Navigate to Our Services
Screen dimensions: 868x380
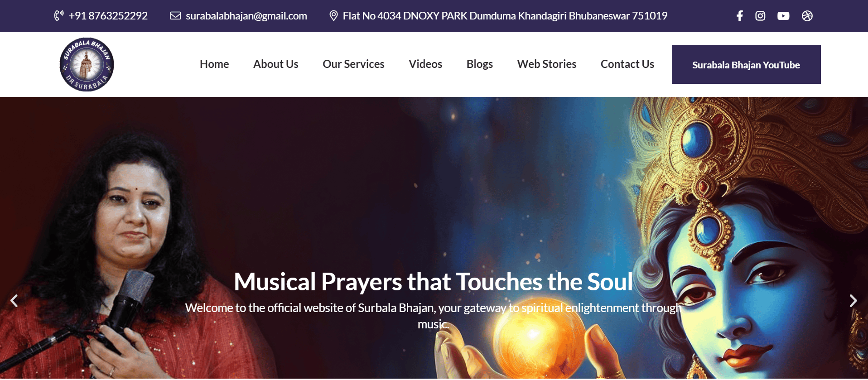353,64
